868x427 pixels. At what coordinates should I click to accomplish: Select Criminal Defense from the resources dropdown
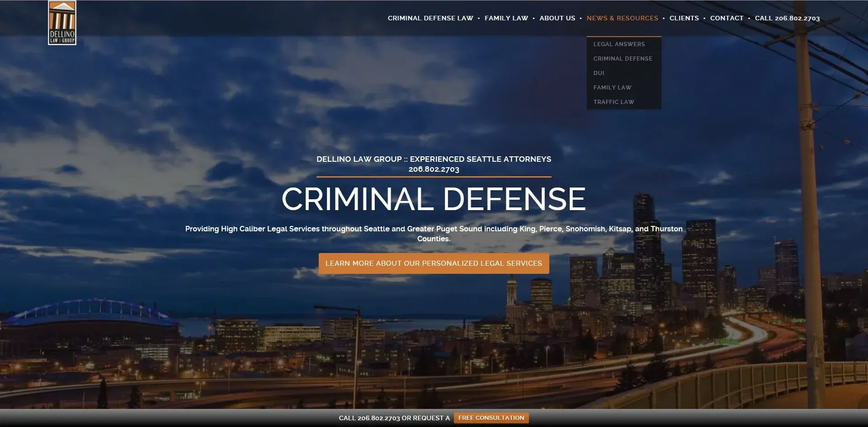pos(623,58)
